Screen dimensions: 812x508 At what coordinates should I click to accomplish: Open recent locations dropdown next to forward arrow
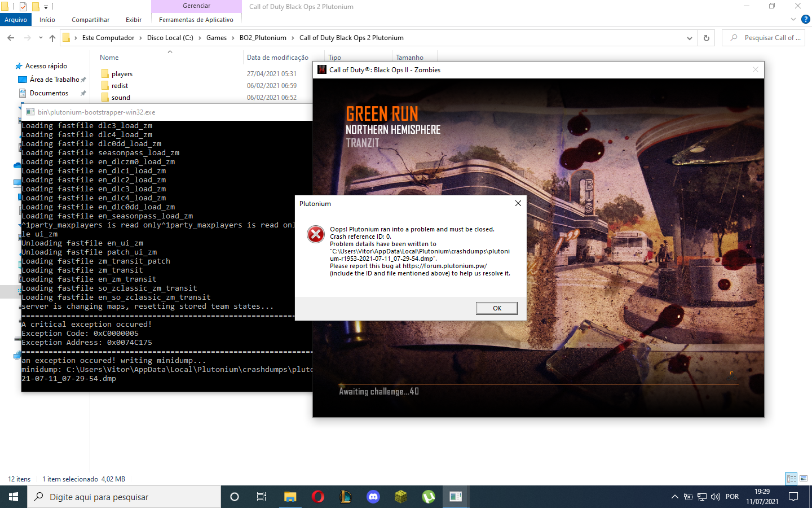point(41,38)
